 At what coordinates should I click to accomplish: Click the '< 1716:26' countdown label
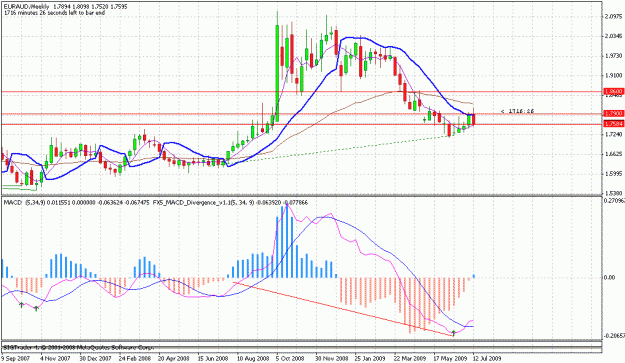[x=517, y=111]
